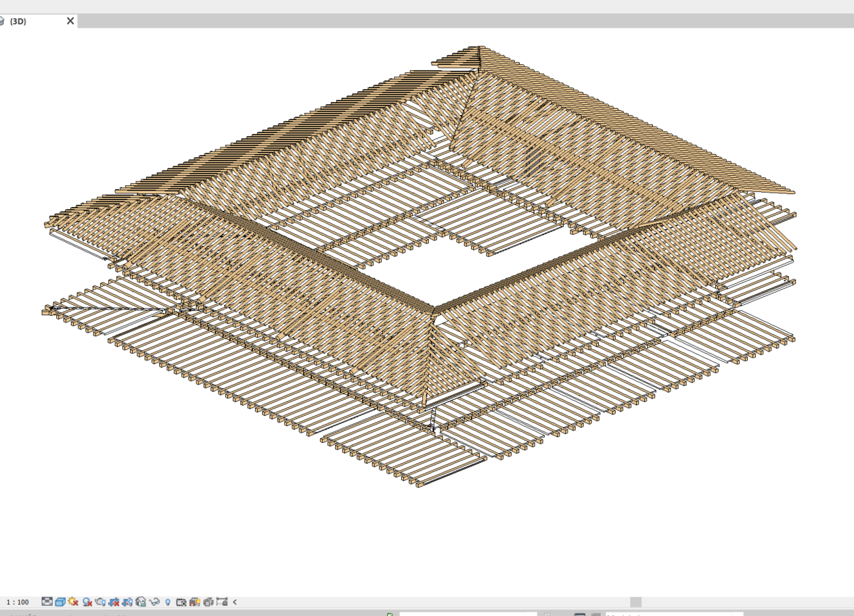Viewport: 854px width, 616px height.
Task: Open worksharing display icon in status bar
Action: (389, 613)
